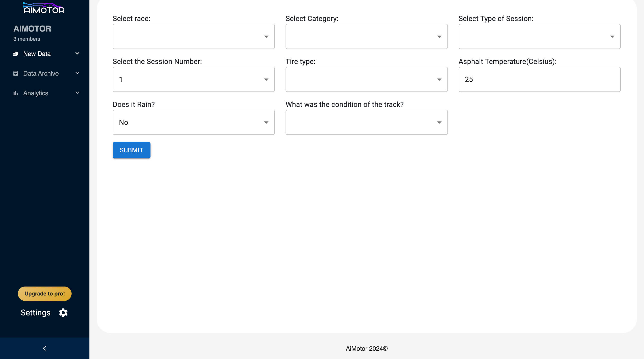Click the Upgrade to pro! button
This screenshot has height=359, width=644.
point(44,293)
